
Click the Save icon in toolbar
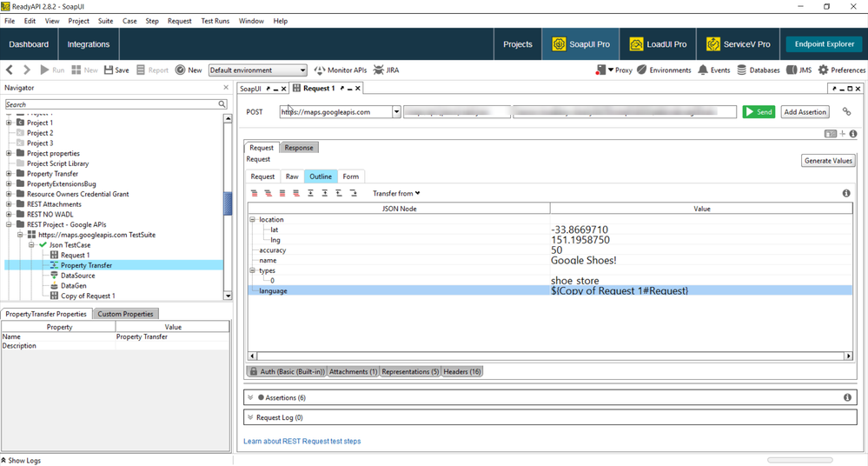(116, 70)
